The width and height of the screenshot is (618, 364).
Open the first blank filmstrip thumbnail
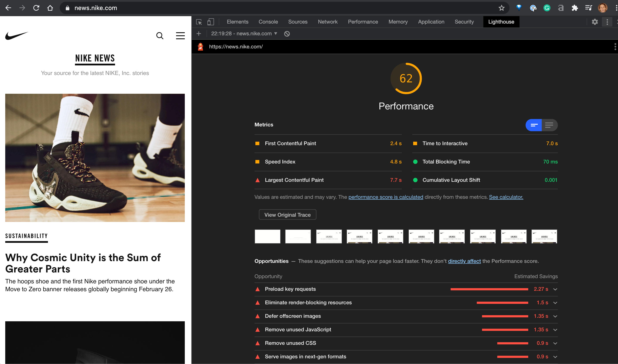tap(267, 236)
